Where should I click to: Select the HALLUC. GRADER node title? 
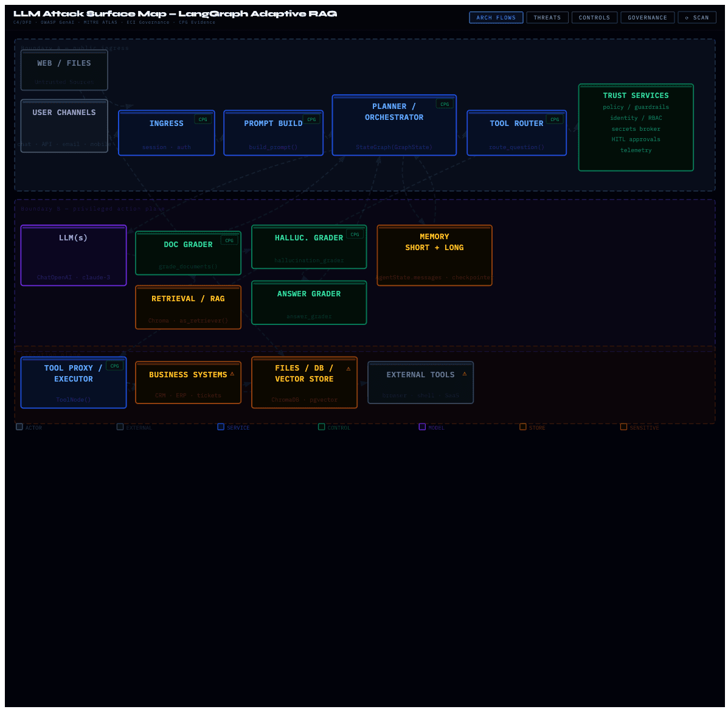pyautogui.click(x=309, y=238)
